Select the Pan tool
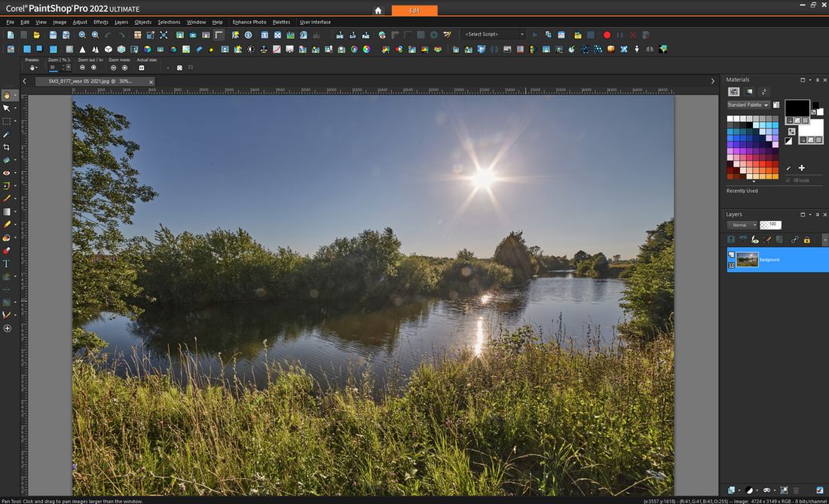The height and width of the screenshot is (504, 829). [x=6, y=95]
